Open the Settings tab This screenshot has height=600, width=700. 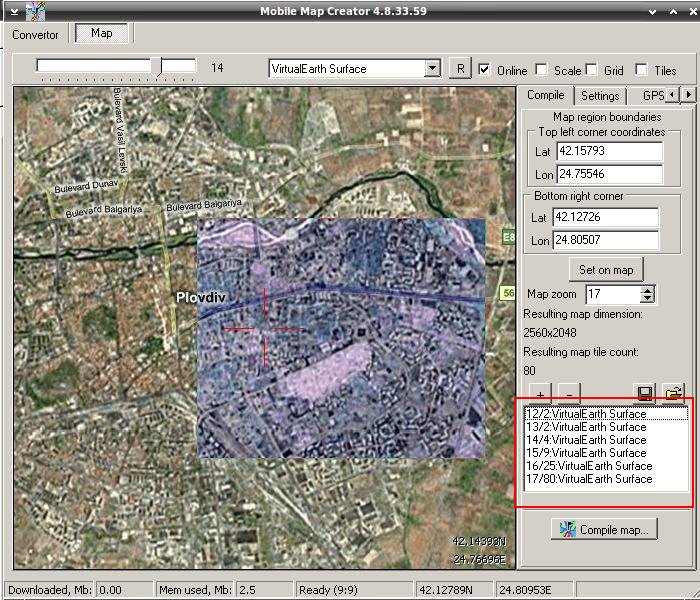600,96
